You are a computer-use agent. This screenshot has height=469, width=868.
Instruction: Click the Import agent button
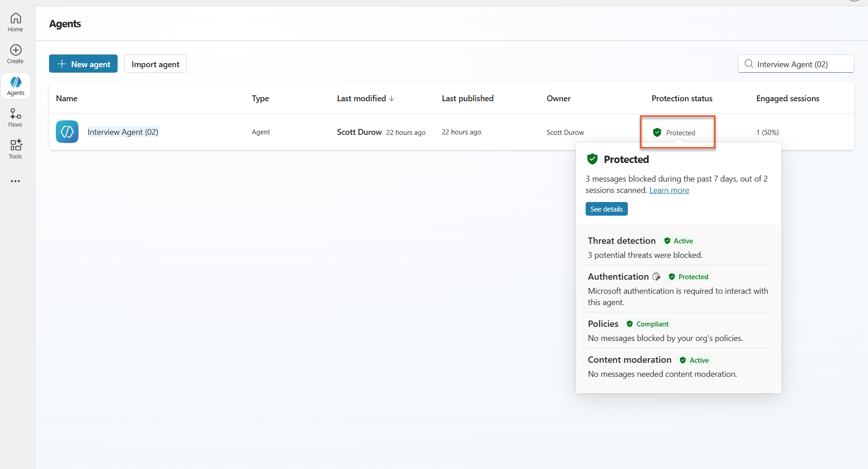[155, 64]
